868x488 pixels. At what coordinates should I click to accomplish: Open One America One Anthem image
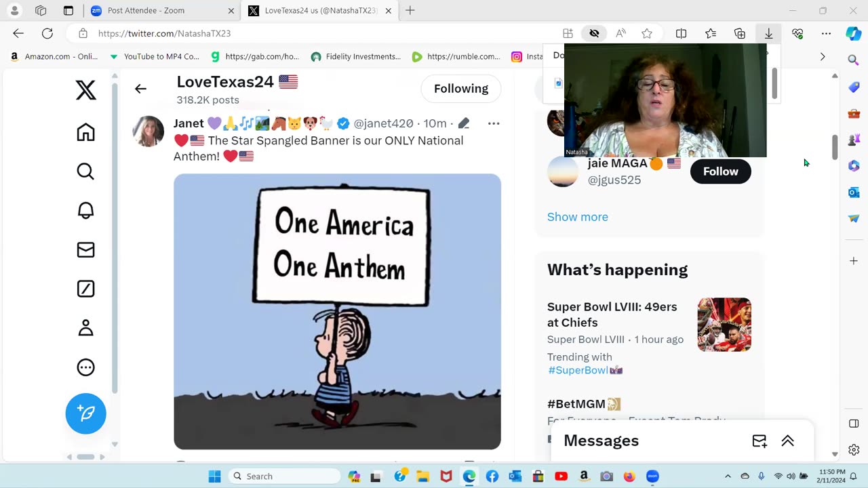pos(337,311)
